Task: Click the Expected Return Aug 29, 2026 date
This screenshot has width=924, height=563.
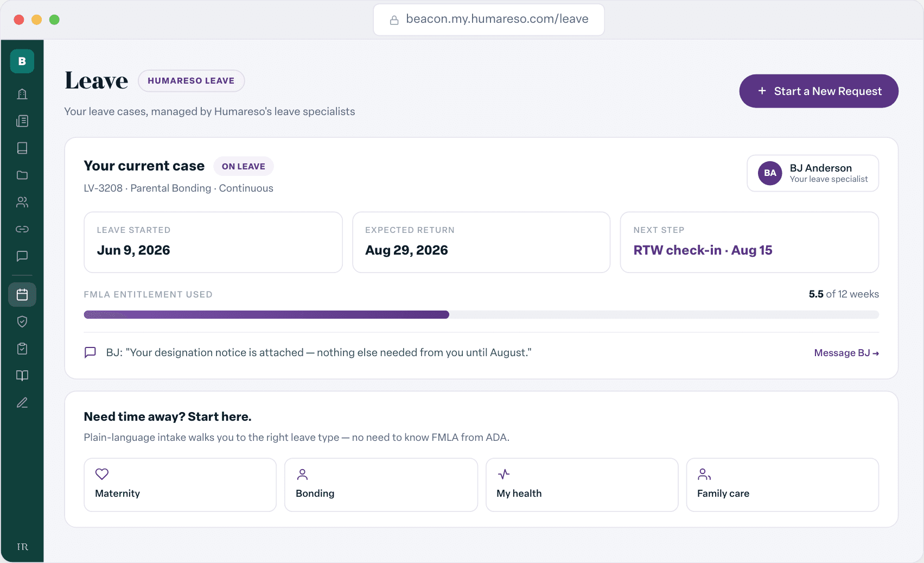Action: [406, 250]
